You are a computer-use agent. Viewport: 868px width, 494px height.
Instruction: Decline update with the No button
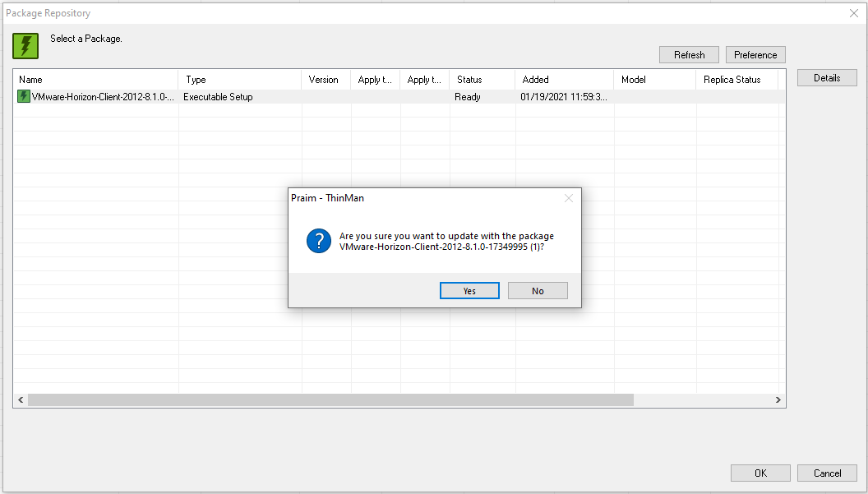tap(538, 291)
